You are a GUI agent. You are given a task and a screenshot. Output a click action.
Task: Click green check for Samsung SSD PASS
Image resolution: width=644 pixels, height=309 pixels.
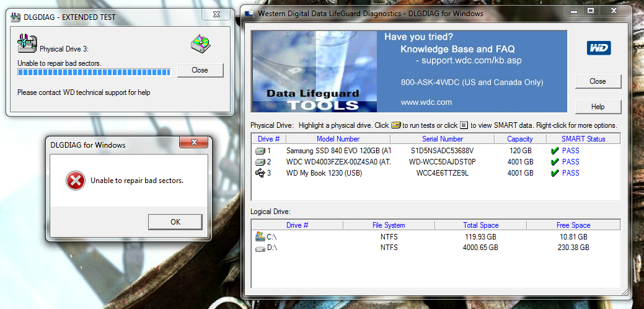pyautogui.click(x=555, y=151)
